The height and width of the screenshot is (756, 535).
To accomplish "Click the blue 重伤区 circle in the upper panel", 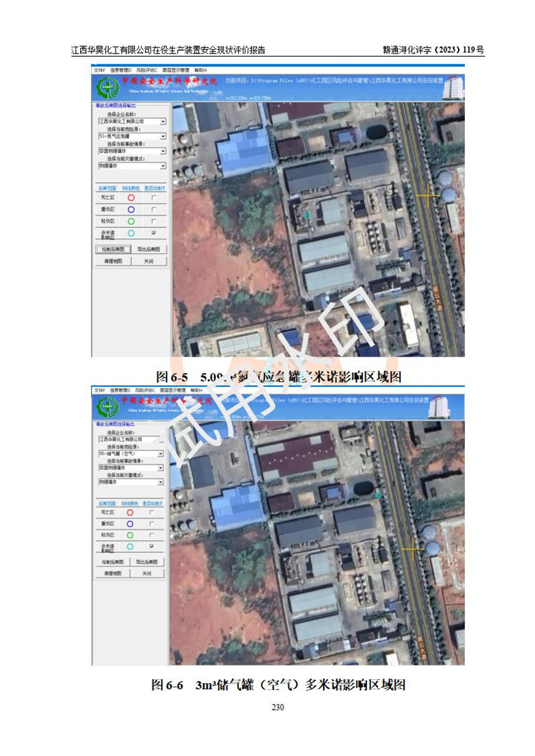I will [131, 209].
